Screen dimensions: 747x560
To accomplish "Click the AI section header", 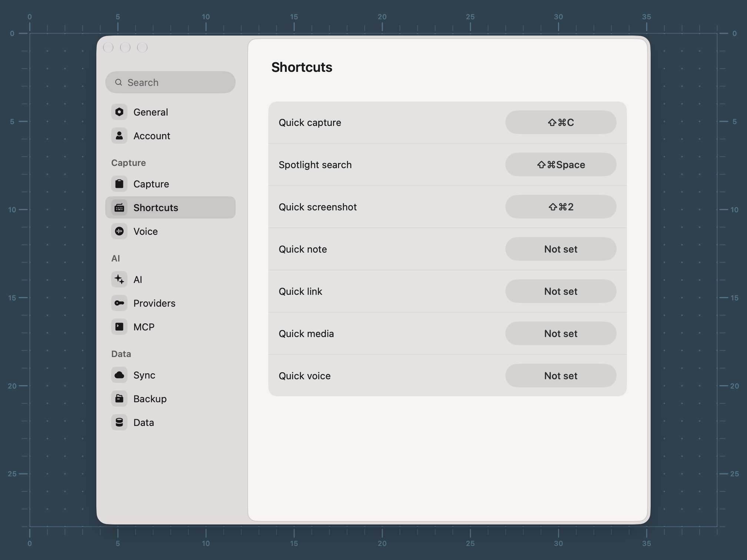I will [116, 259].
